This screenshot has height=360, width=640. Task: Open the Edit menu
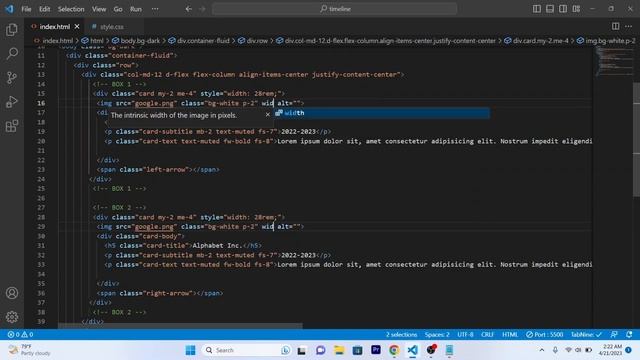coord(44,9)
